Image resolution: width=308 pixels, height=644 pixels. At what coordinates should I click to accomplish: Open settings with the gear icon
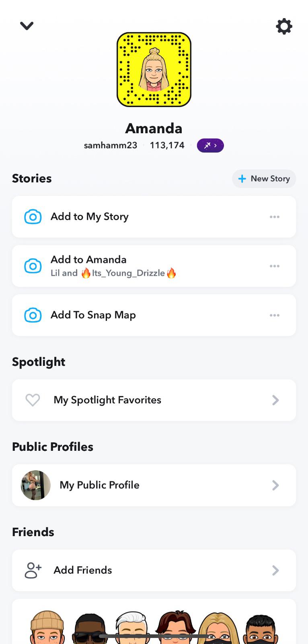point(284,27)
